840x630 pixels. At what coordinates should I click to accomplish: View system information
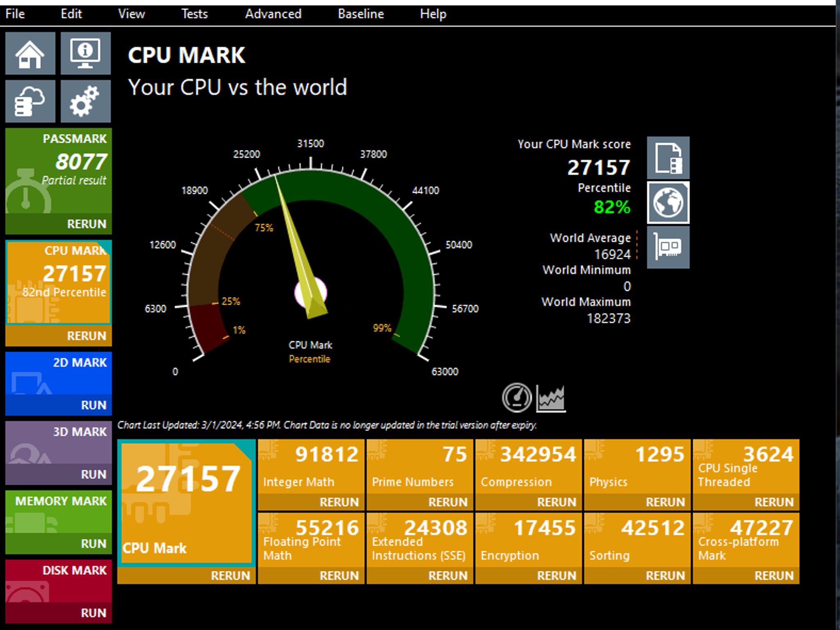[85, 54]
